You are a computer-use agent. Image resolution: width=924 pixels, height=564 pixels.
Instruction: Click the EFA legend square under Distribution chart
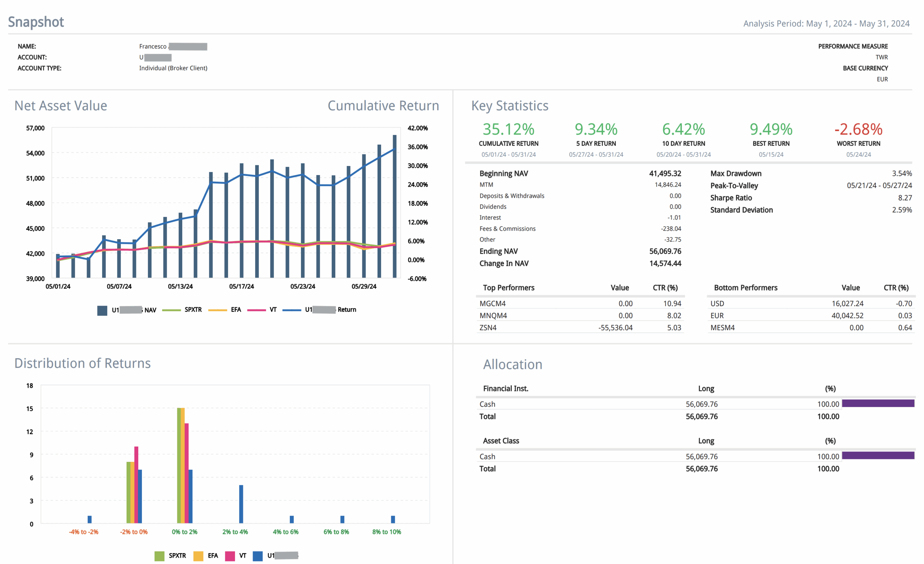pos(199,556)
